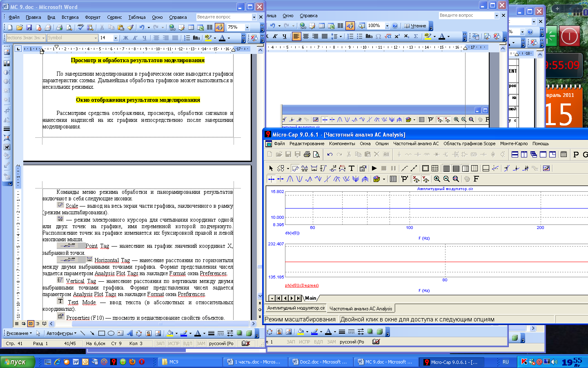Image resolution: width=588 pixels, height=368 pixels.
Task: Toggle ИСПР track changes in MC 9.doc status bar
Action: (174, 343)
